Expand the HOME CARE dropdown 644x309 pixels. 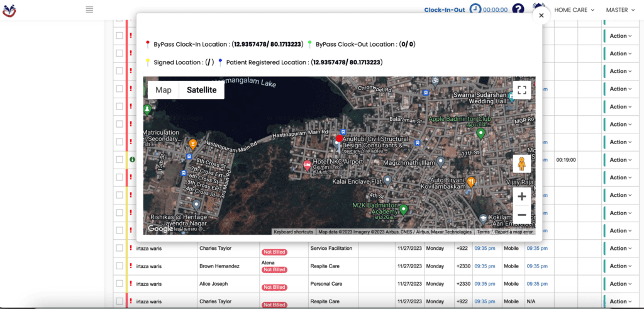pyautogui.click(x=575, y=10)
